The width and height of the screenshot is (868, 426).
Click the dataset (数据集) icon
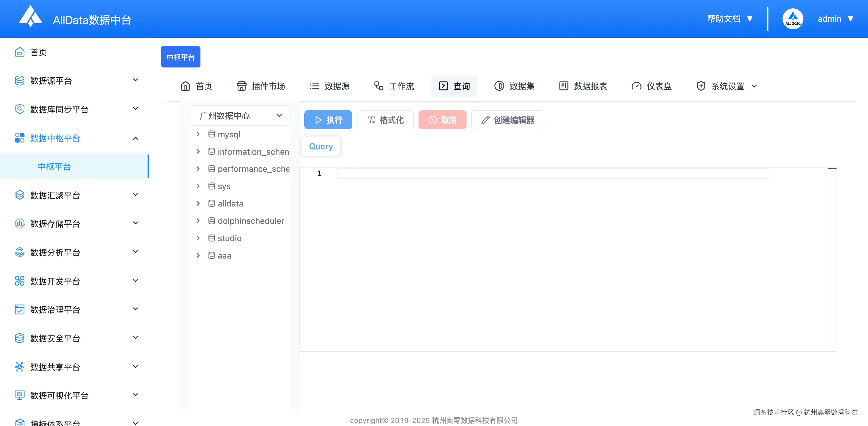coord(499,86)
